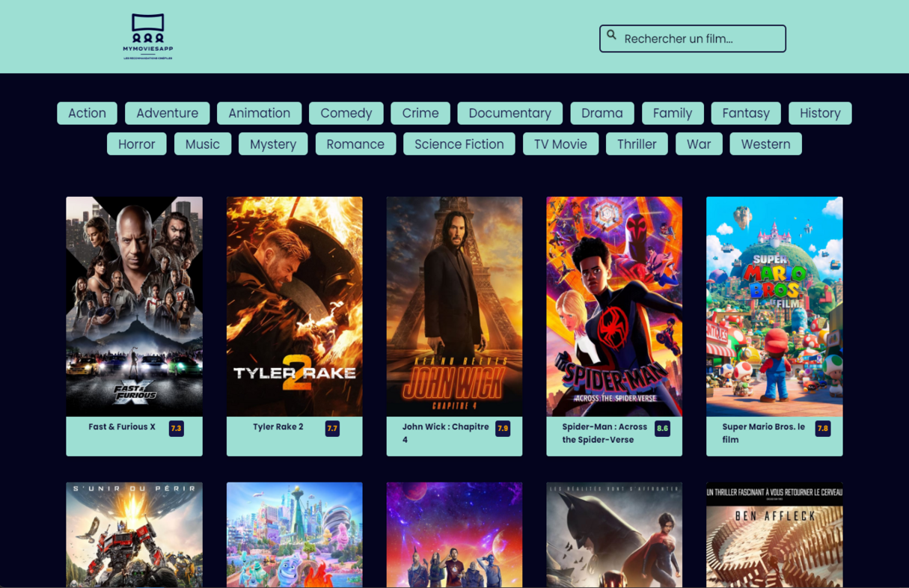Viewport: 909px width, 588px height.
Task: Click the 7.3 rating badge
Action: pyautogui.click(x=176, y=429)
